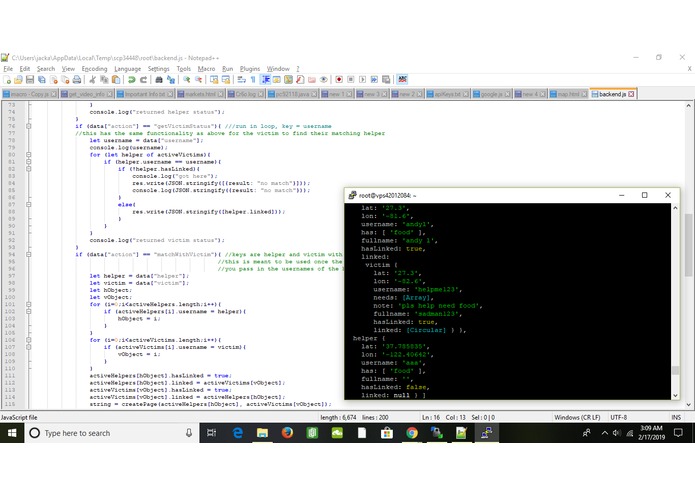Collapse the fold marker at line 106
Viewport: 695px width, 494px height.
pyautogui.click(x=28, y=340)
